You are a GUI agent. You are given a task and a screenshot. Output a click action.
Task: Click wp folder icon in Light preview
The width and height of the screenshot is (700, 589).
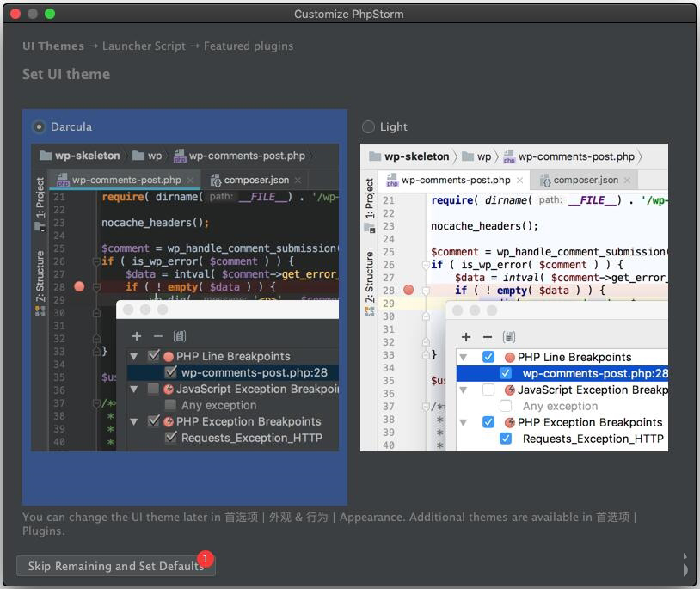468,156
